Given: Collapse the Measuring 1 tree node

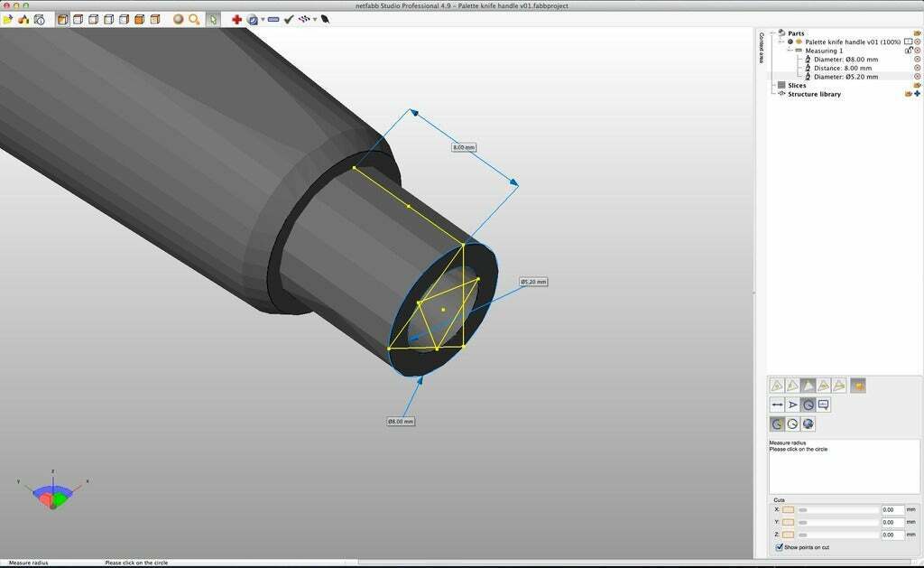Looking at the screenshot, I should click(x=790, y=51).
